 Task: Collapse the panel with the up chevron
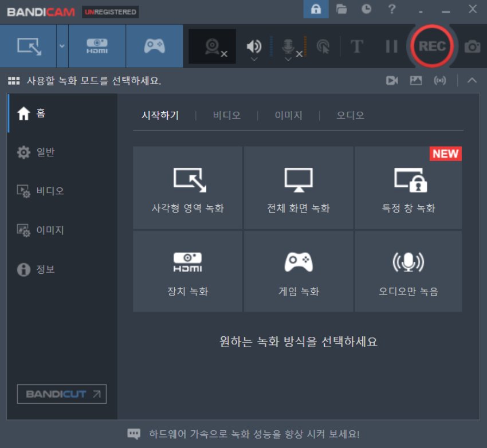coord(472,81)
